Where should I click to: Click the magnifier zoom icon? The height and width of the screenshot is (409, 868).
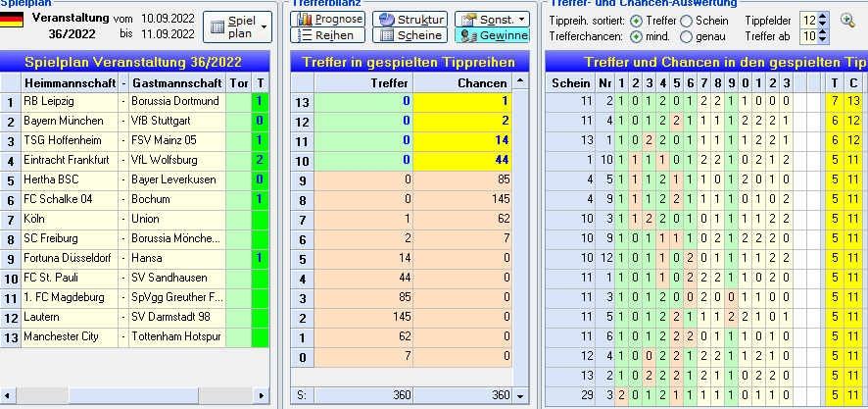847,21
